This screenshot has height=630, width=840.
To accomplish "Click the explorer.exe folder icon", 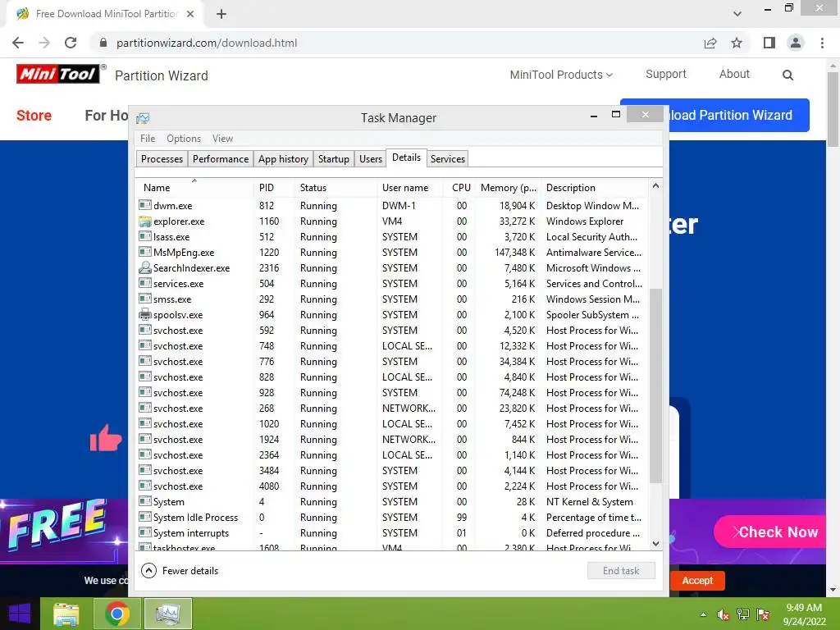I will coord(144,221).
